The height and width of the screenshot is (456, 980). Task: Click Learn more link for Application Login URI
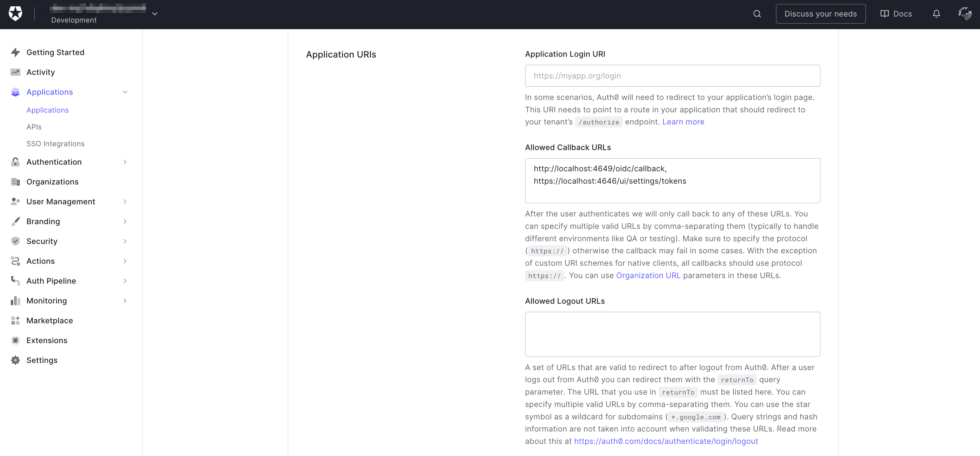click(683, 122)
